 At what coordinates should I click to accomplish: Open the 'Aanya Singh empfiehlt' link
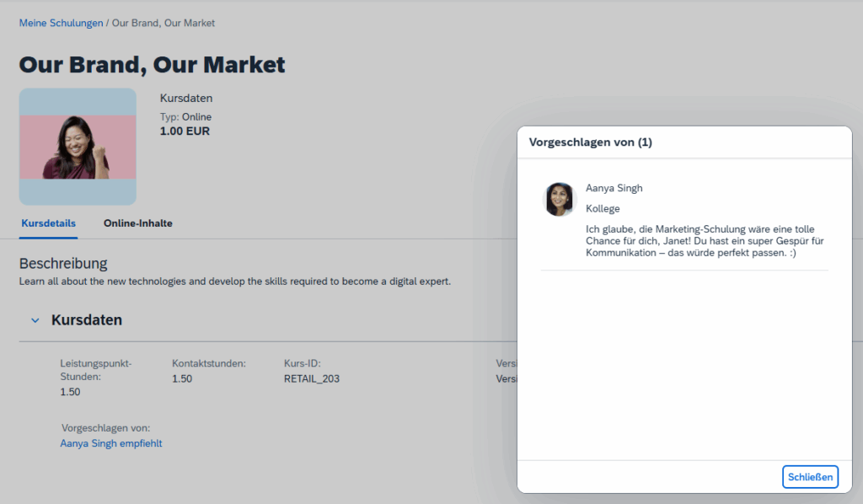click(110, 443)
